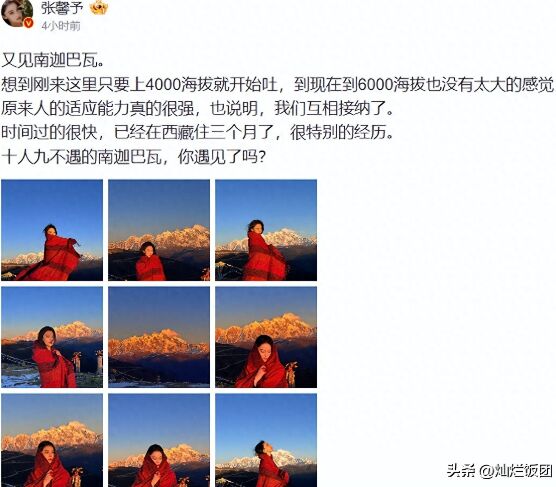Click the question 你遇见了吗?
The height and width of the screenshot is (487, 556).
(222, 156)
